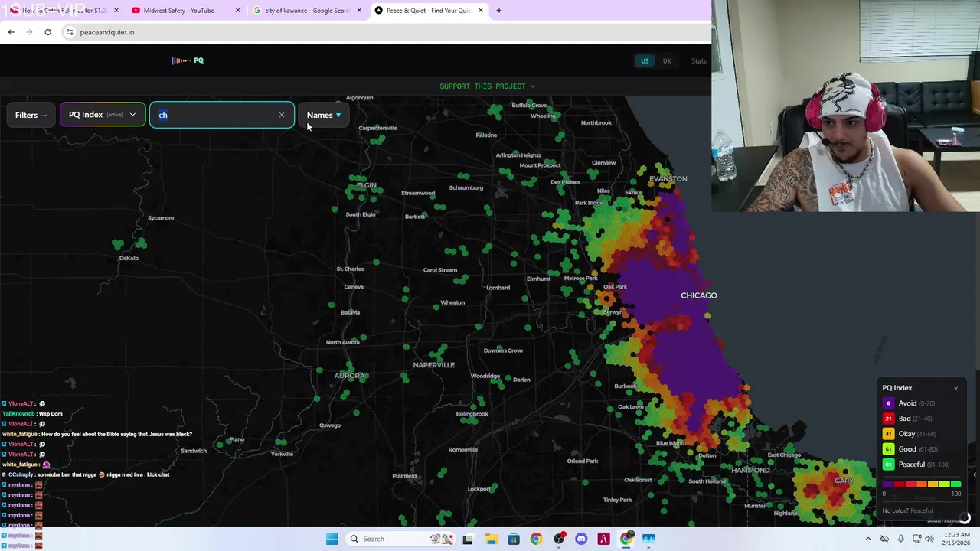This screenshot has width=980, height=551.
Task: Click the purple Avoid legend swatch
Action: click(888, 403)
